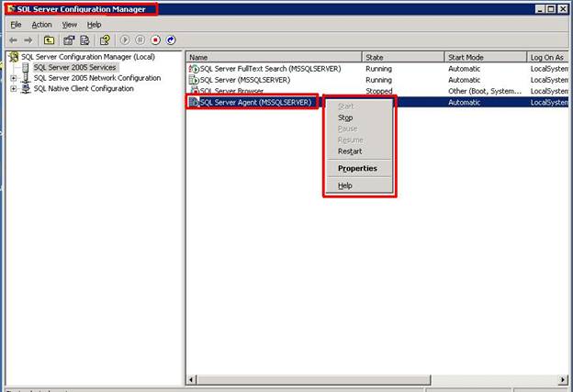Click the Forward arrow toolbar icon
Image resolution: width=573 pixels, height=392 pixels.
[28, 40]
